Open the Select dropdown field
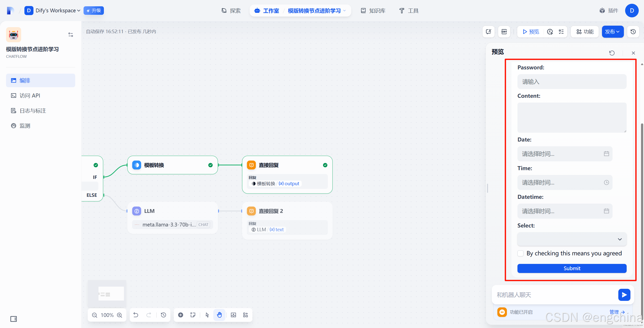The width and height of the screenshot is (644, 328). pyautogui.click(x=572, y=239)
